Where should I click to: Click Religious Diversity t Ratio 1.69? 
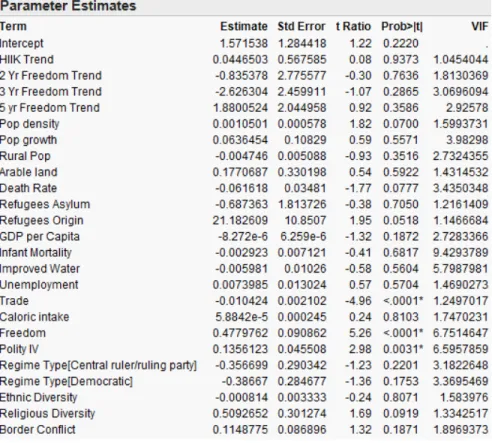360,414
